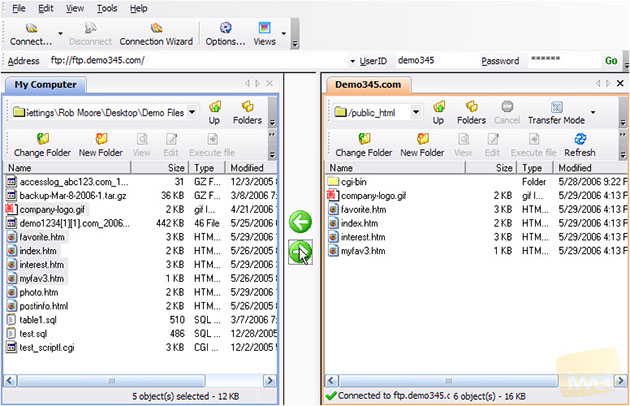This screenshot has height=406, width=630.
Task: Click the Connect toolbar icon
Action: click(x=31, y=33)
